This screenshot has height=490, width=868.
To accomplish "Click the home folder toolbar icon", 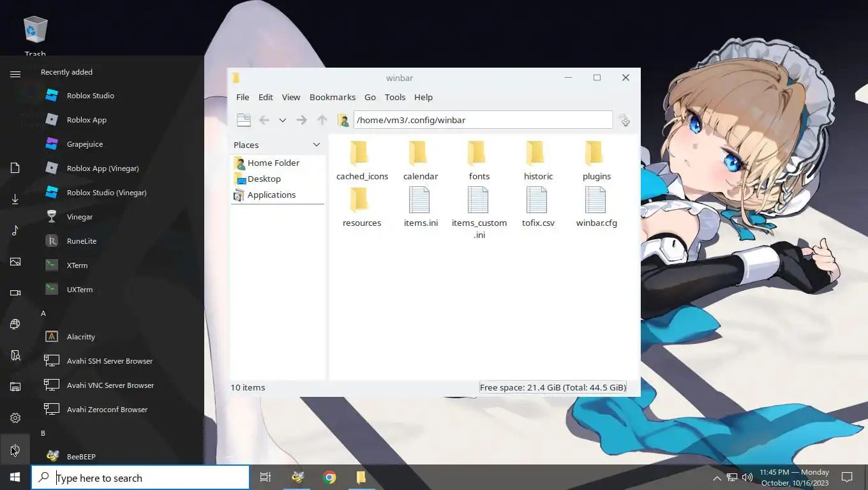I will click(x=343, y=120).
